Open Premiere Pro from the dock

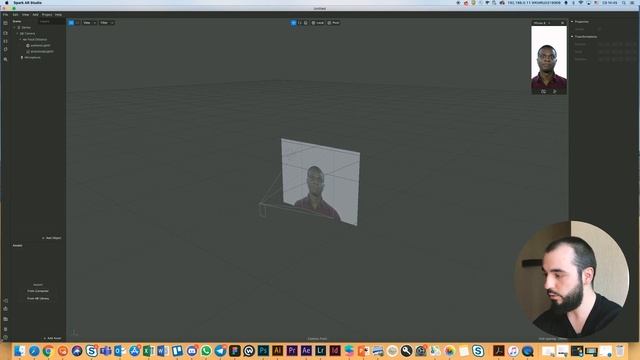[x=292, y=351]
